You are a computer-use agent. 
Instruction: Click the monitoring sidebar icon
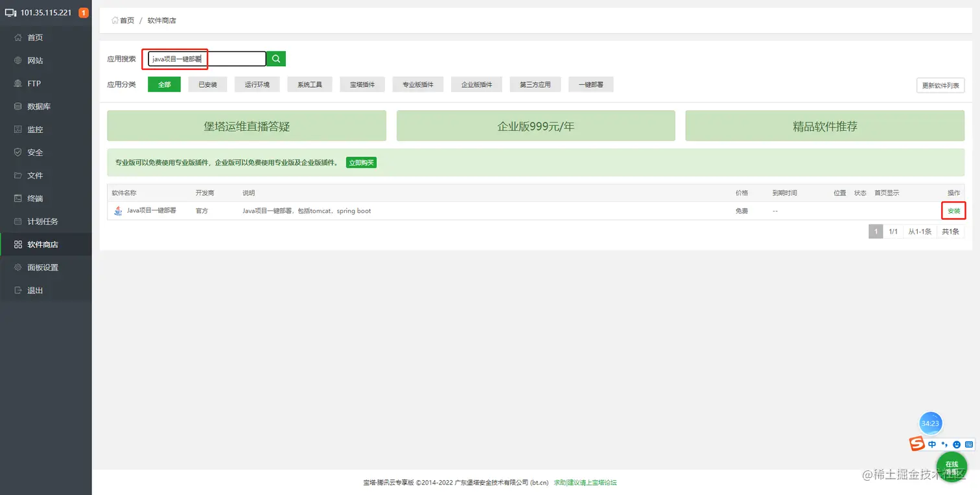(x=18, y=130)
